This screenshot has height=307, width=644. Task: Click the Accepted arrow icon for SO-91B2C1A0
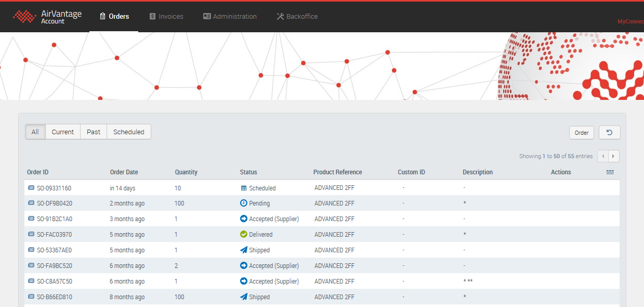click(243, 219)
